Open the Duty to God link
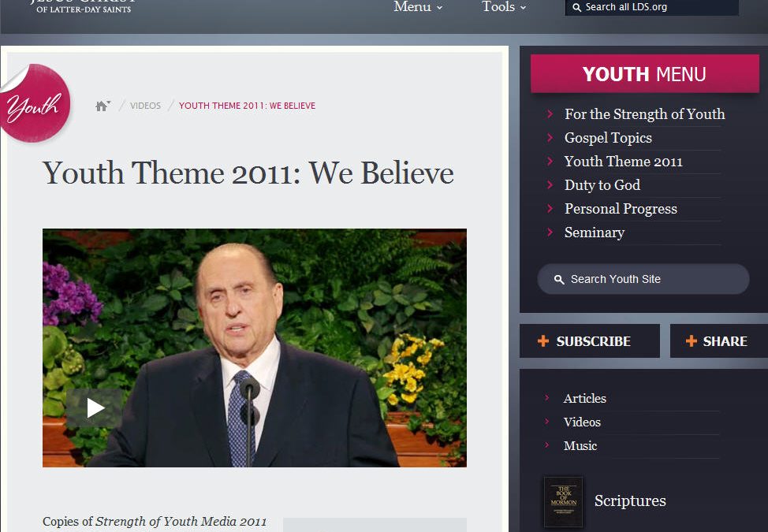Screen dimensions: 768x532 [602, 185]
